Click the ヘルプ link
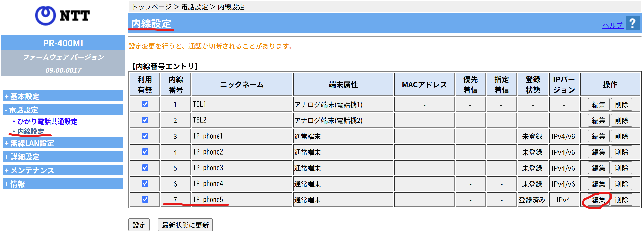Viewport: 644px width, 246px height. [613, 25]
